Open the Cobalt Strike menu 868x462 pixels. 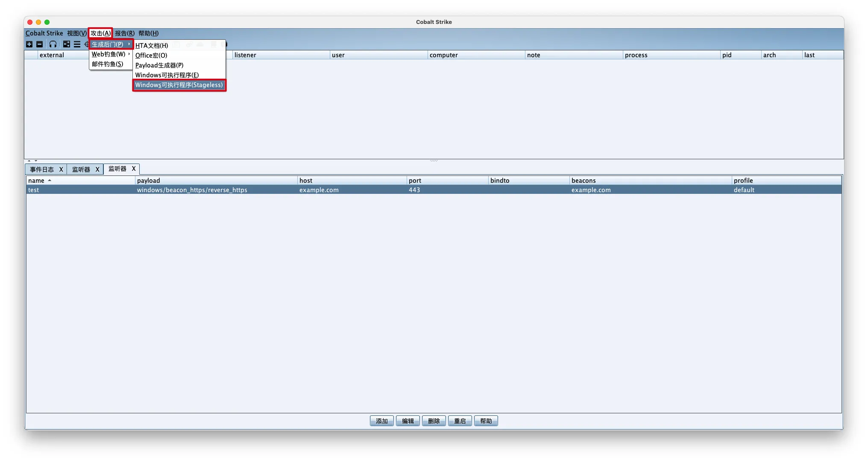(x=44, y=33)
